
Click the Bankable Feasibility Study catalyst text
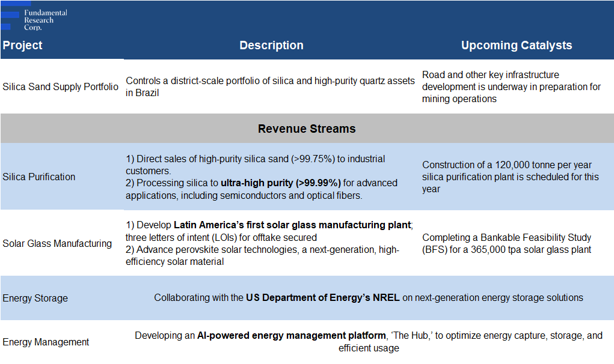pyautogui.click(x=506, y=243)
